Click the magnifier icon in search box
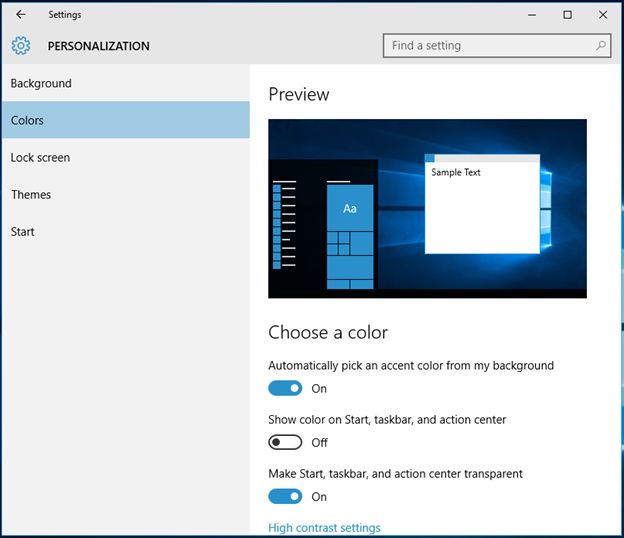This screenshot has height=538, width=624. coord(600,46)
